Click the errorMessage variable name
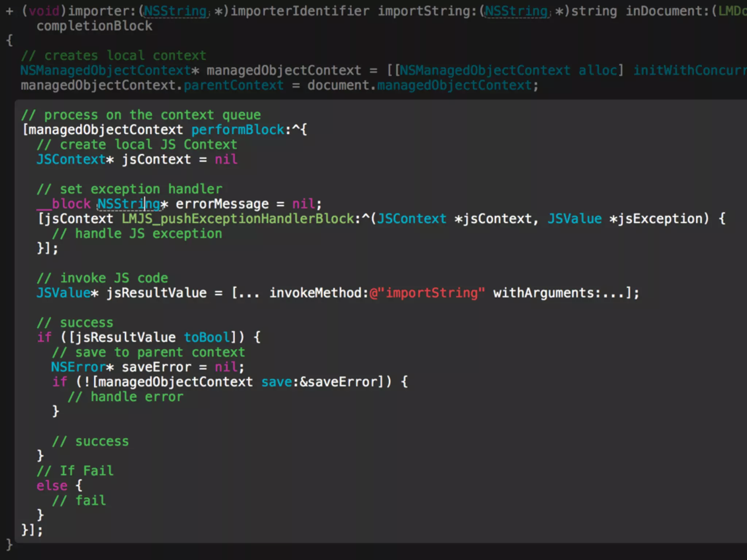The width and height of the screenshot is (747, 560). (x=222, y=204)
